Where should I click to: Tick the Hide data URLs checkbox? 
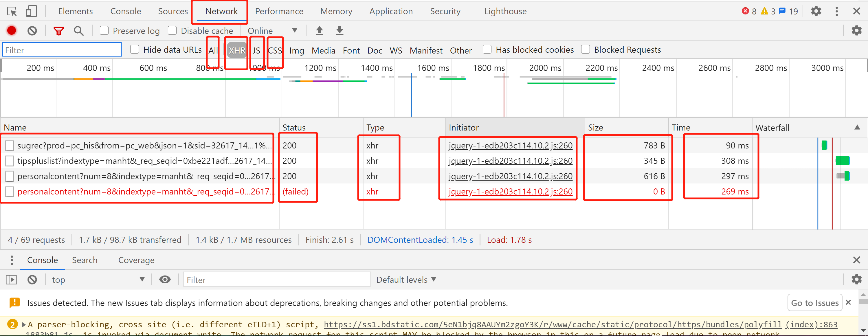tap(135, 49)
